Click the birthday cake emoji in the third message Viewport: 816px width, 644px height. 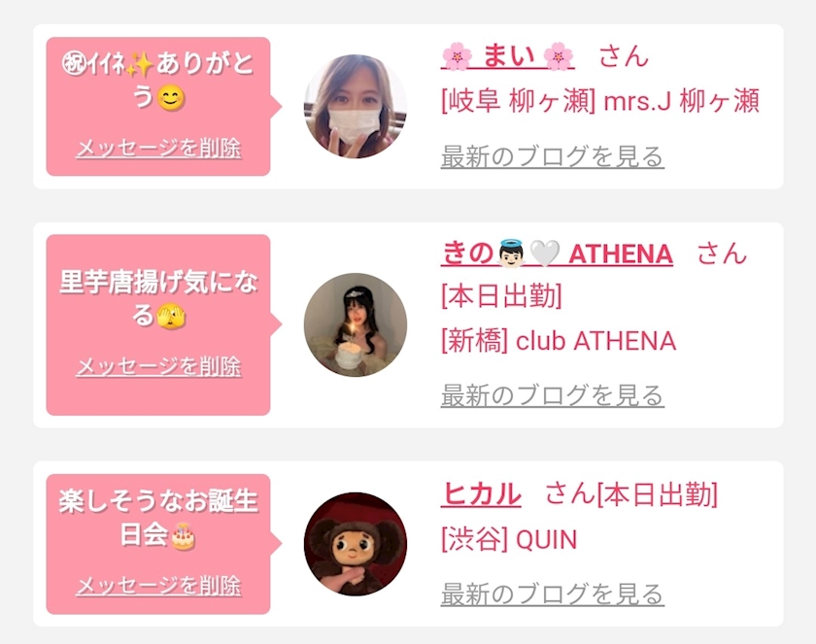184,535
